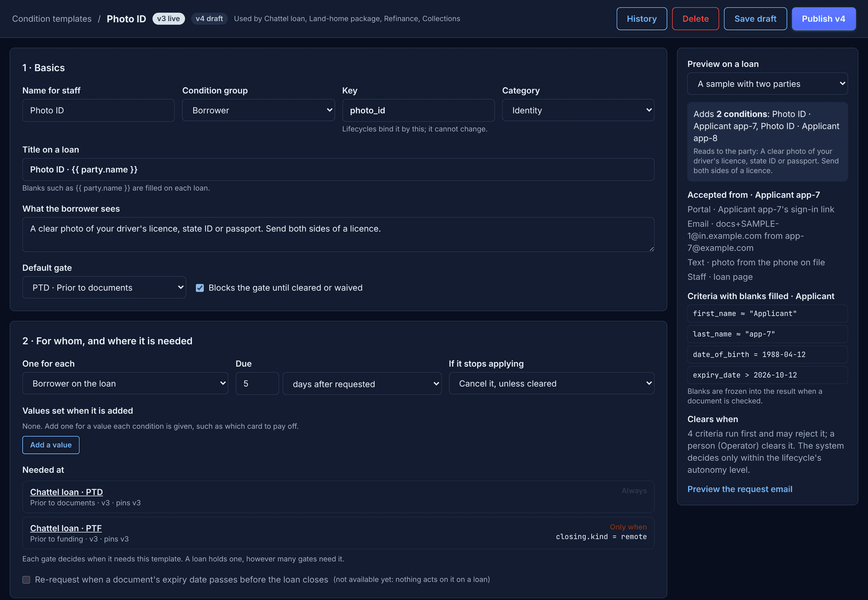This screenshot has width=868, height=600.
Task: Go back to Condition templates breadcrumb
Action: (x=52, y=19)
